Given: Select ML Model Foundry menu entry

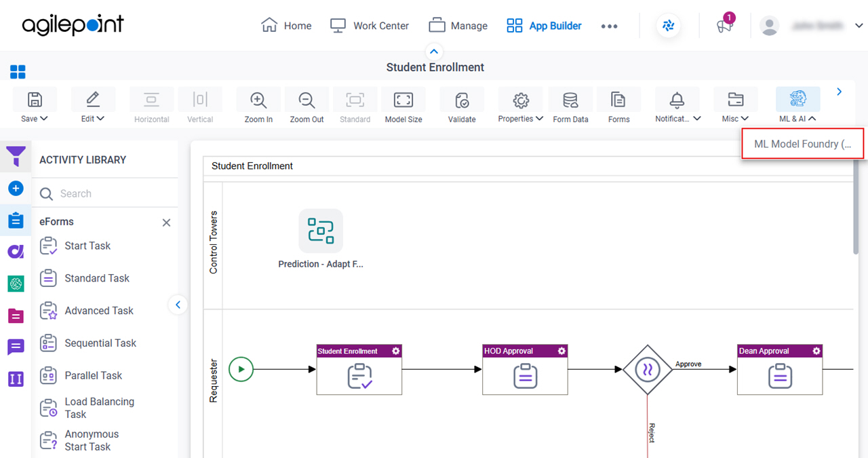Looking at the screenshot, I should (x=803, y=144).
